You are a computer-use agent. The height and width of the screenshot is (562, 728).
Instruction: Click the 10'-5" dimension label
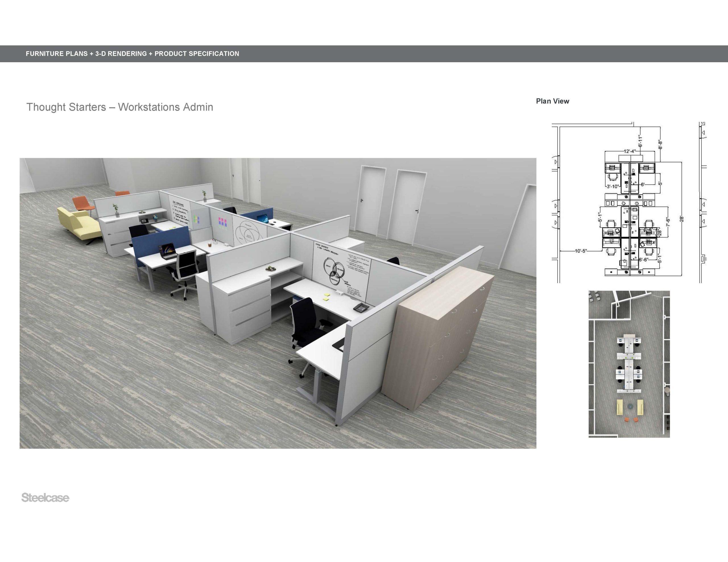click(580, 251)
